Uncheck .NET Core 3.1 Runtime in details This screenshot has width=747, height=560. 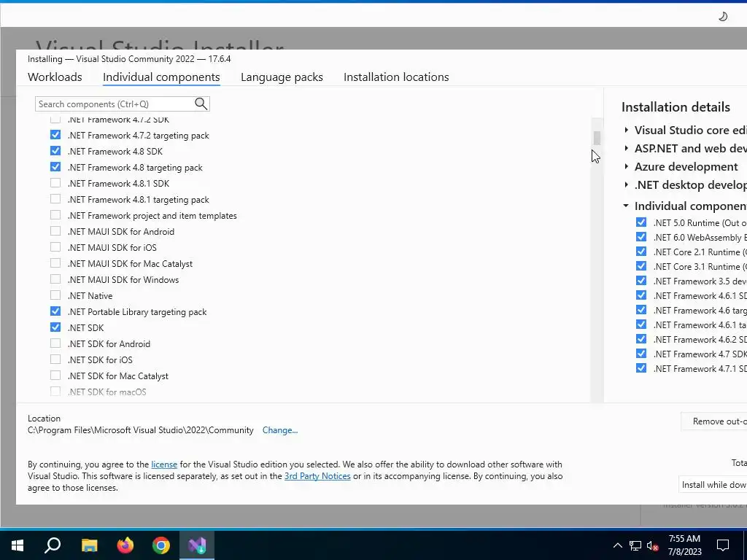641,265
